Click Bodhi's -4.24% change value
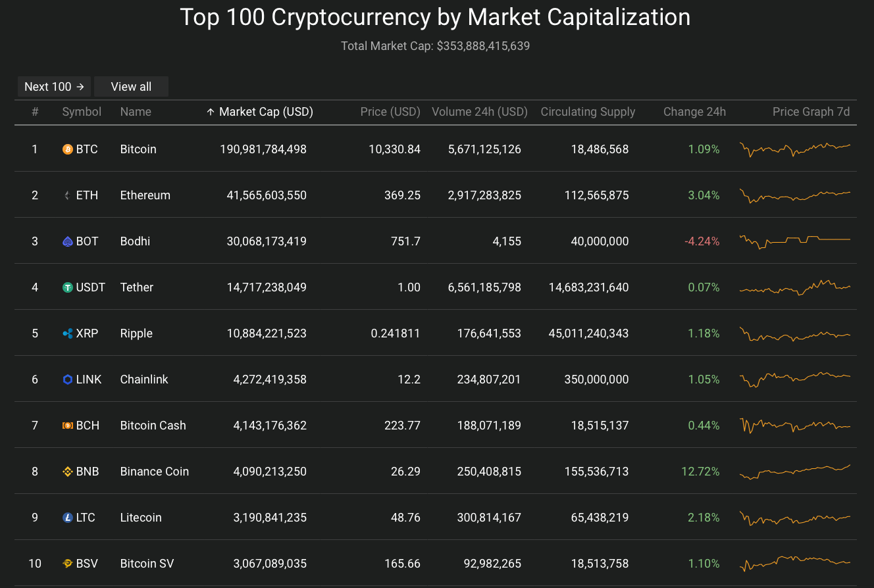Image resolution: width=874 pixels, height=588 pixels. pos(702,241)
